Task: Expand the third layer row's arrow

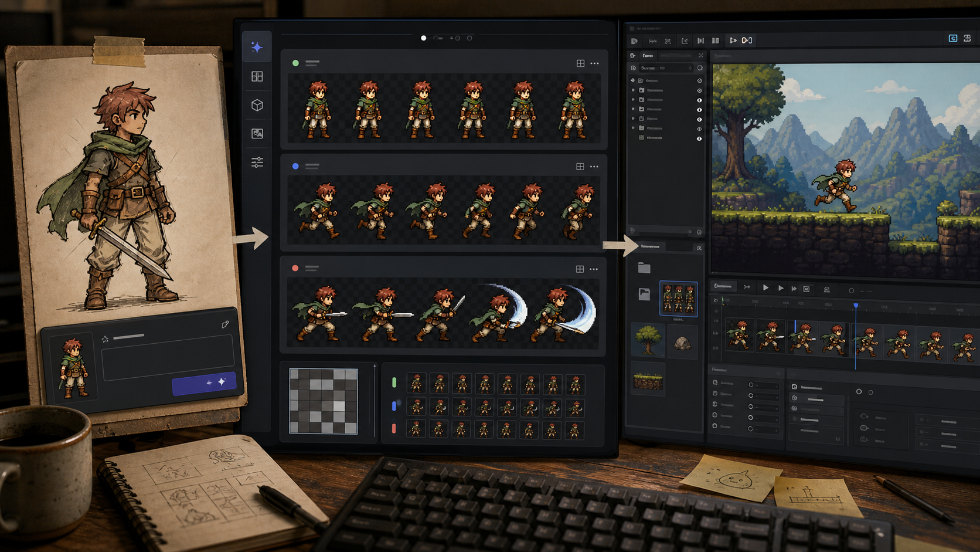Action: click(x=633, y=100)
